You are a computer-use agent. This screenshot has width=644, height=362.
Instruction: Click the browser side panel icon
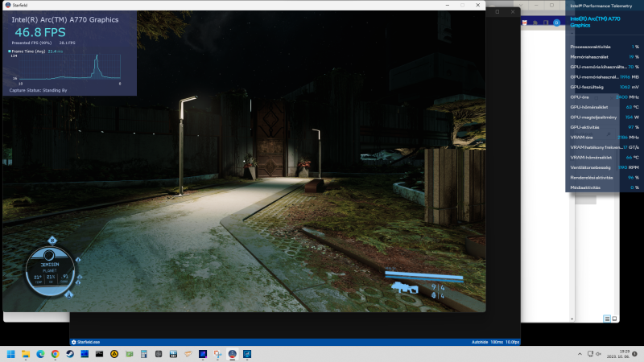tap(546, 23)
